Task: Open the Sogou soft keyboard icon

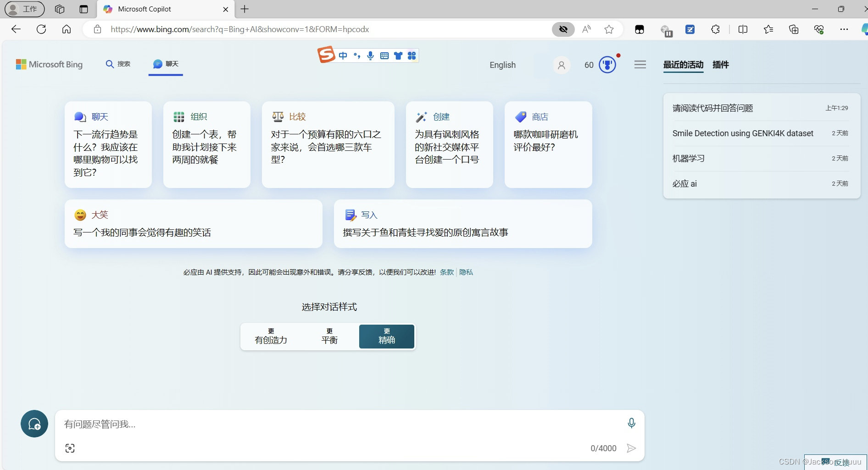Action: coord(384,55)
